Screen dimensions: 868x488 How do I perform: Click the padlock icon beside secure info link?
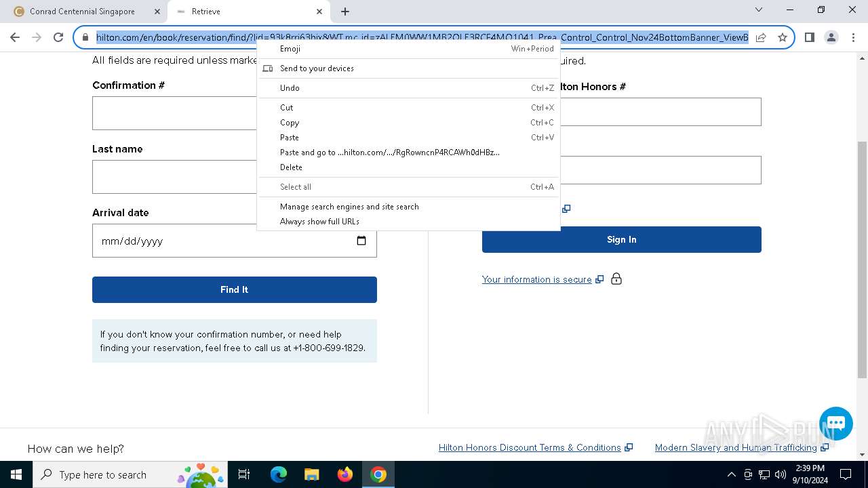pyautogui.click(x=616, y=279)
